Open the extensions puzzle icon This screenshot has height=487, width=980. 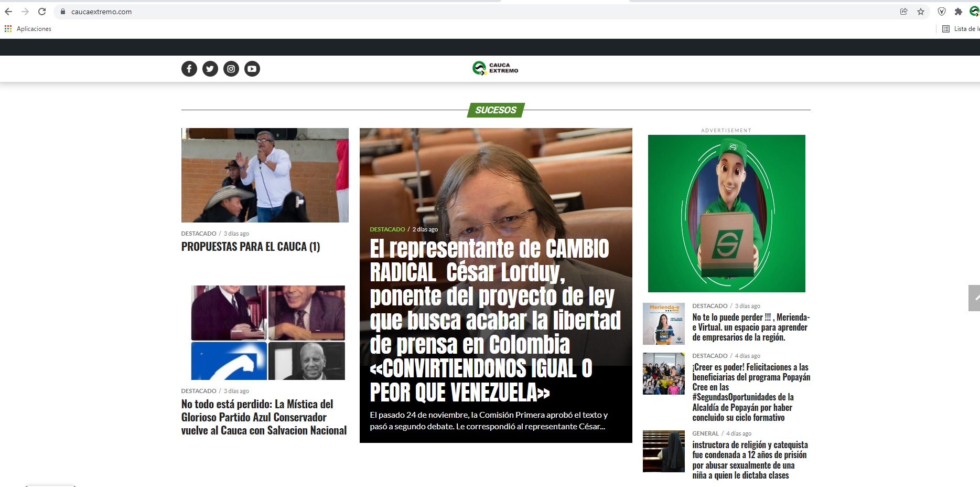(x=957, y=11)
